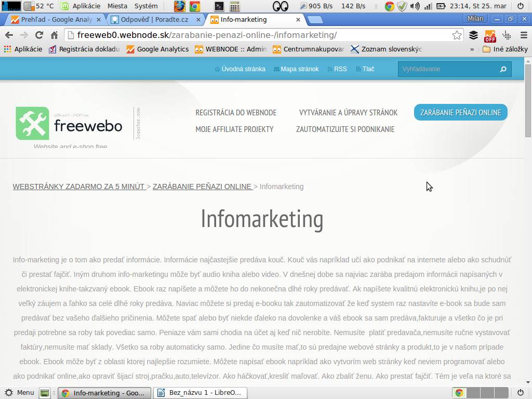Open the Chrome hamburger menu

click(x=524, y=35)
